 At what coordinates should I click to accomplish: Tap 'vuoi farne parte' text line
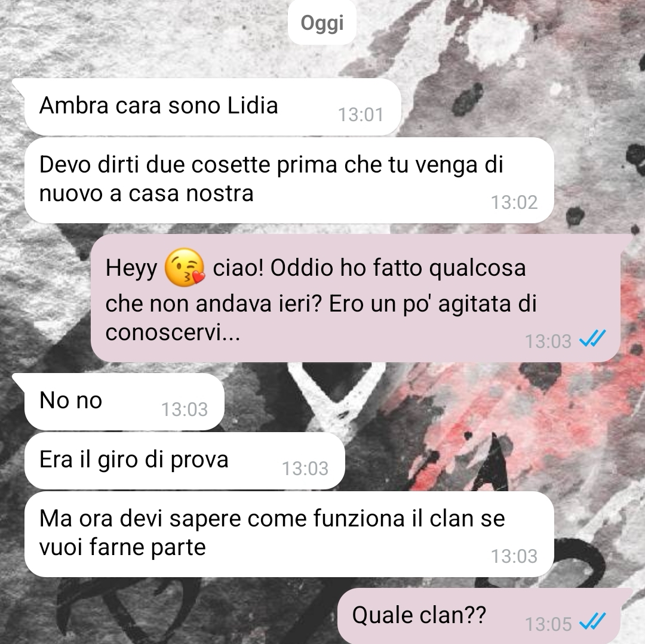tap(122, 547)
